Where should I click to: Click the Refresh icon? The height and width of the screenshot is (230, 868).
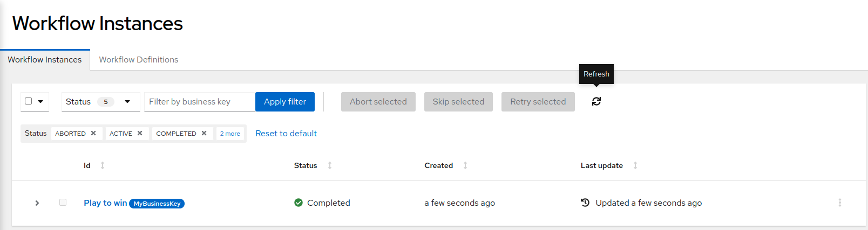click(596, 101)
